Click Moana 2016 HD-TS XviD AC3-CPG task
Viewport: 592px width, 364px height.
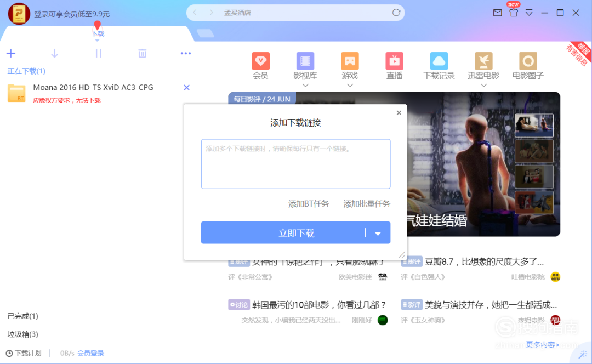click(x=93, y=87)
